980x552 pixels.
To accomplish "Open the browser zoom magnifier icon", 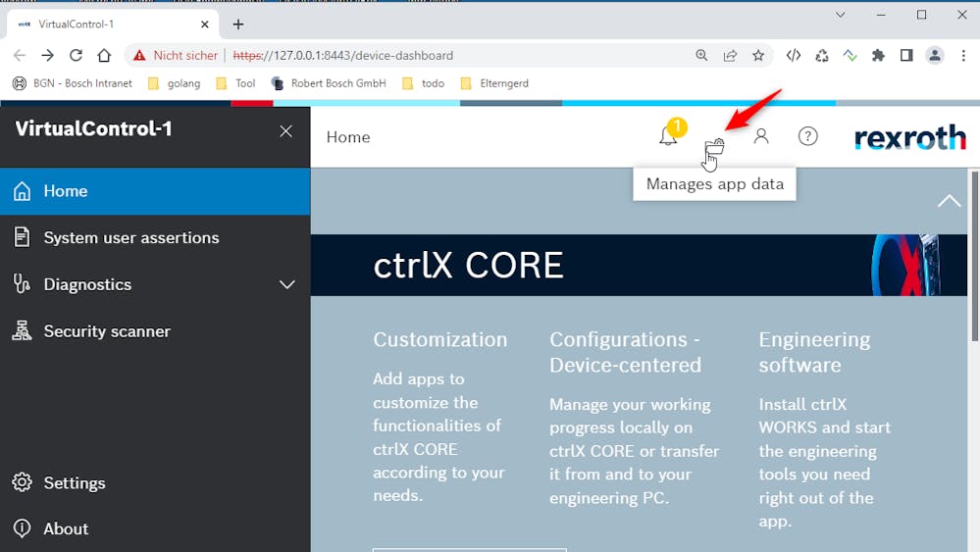I will coord(701,56).
